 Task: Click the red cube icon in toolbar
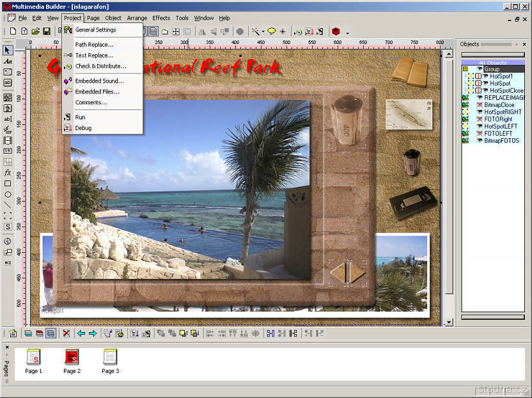click(x=336, y=31)
